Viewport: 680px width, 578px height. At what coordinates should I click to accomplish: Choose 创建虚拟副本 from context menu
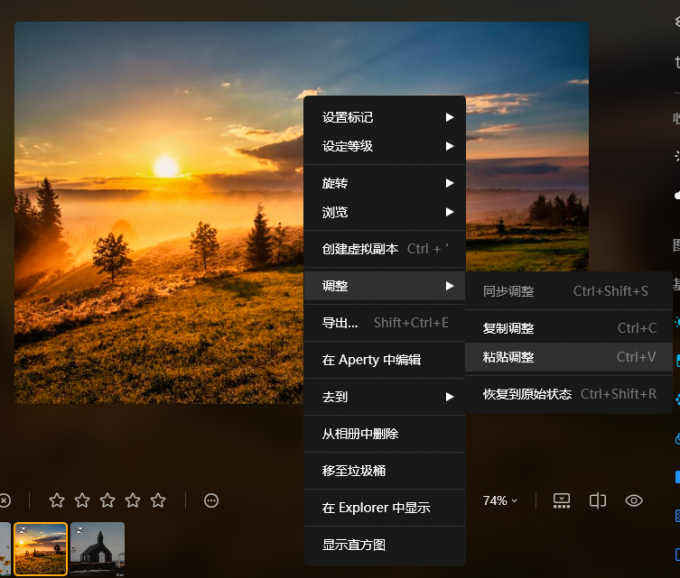(x=385, y=249)
